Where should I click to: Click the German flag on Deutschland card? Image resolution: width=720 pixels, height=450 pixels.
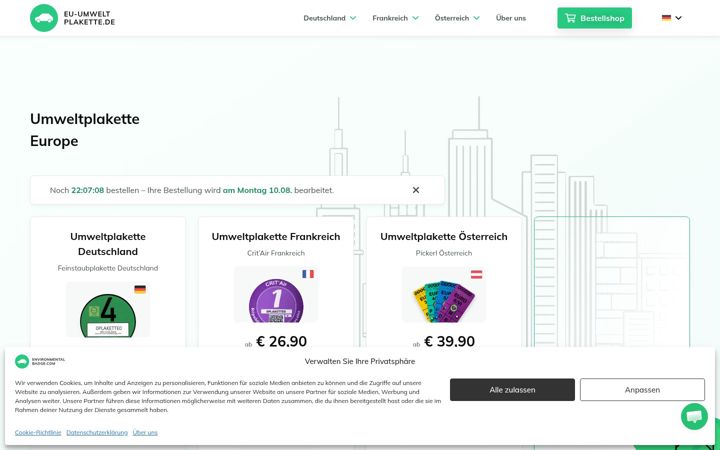[140, 289]
